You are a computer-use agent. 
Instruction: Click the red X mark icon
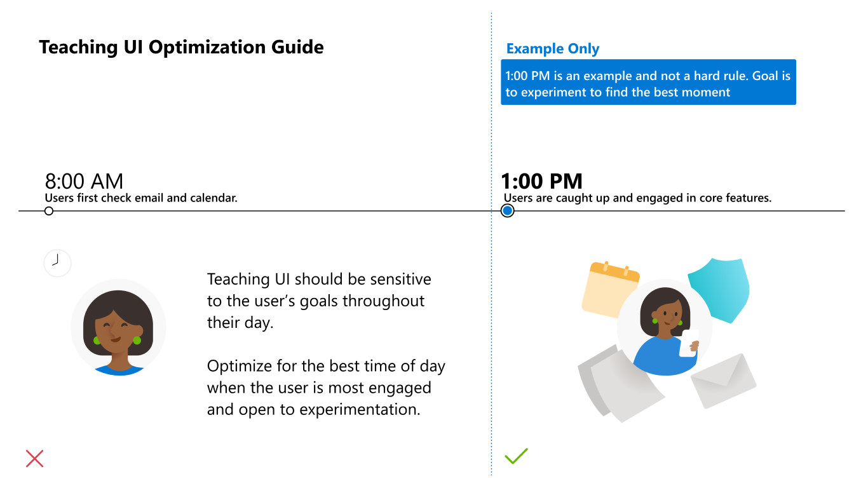[34, 458]
